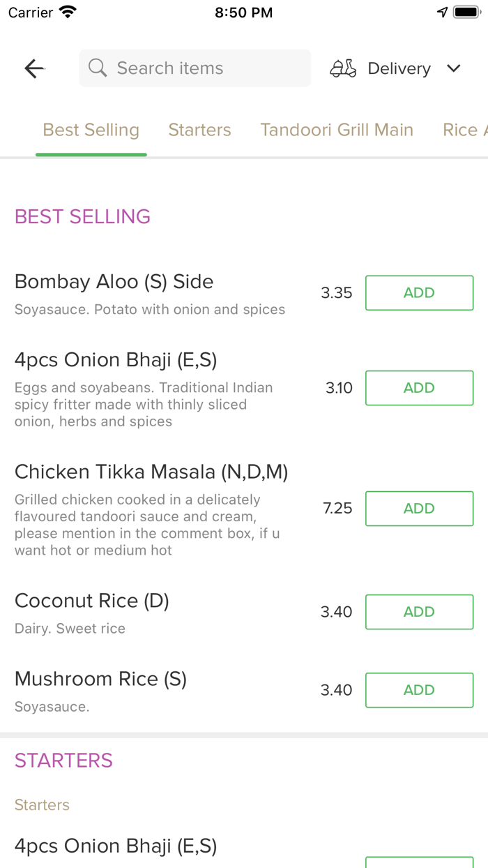
Task: Select the delivery scooter icon
Action: [342, 68]
